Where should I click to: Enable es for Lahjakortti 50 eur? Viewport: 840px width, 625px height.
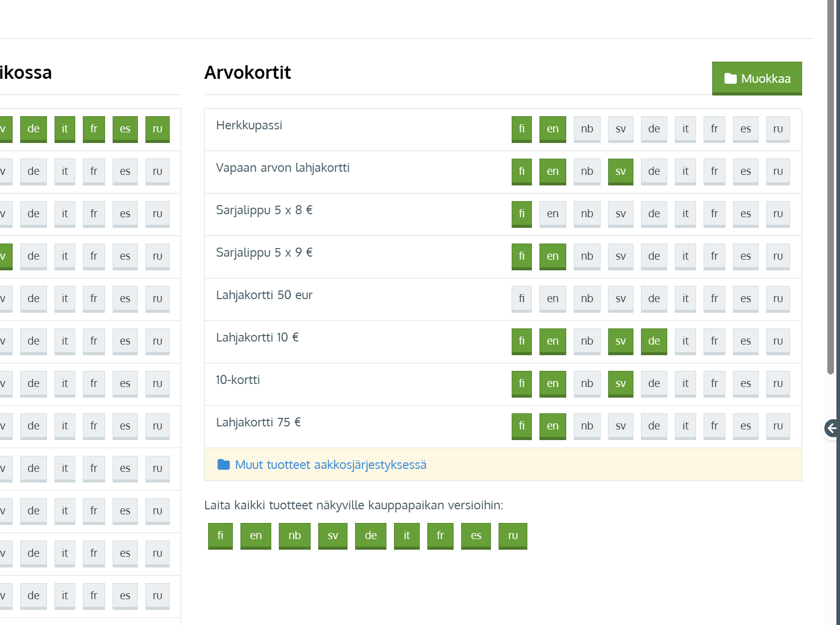[x=746, y=299]
